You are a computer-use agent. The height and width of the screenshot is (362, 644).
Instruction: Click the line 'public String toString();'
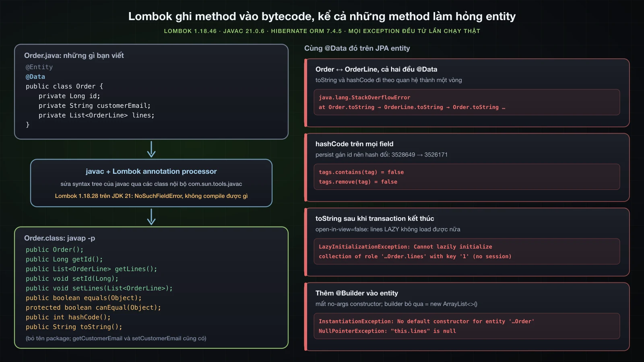click(x=74, y=327)
